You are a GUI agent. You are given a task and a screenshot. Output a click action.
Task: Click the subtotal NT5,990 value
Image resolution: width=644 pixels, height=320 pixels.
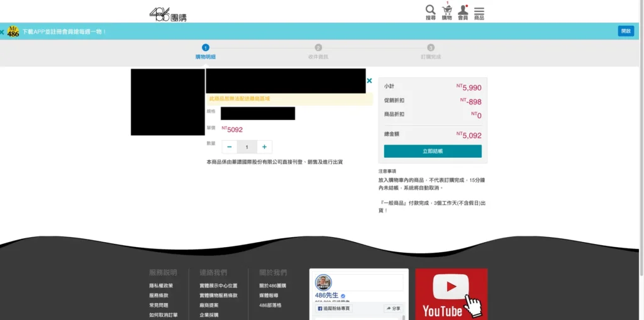click(469, 87)
